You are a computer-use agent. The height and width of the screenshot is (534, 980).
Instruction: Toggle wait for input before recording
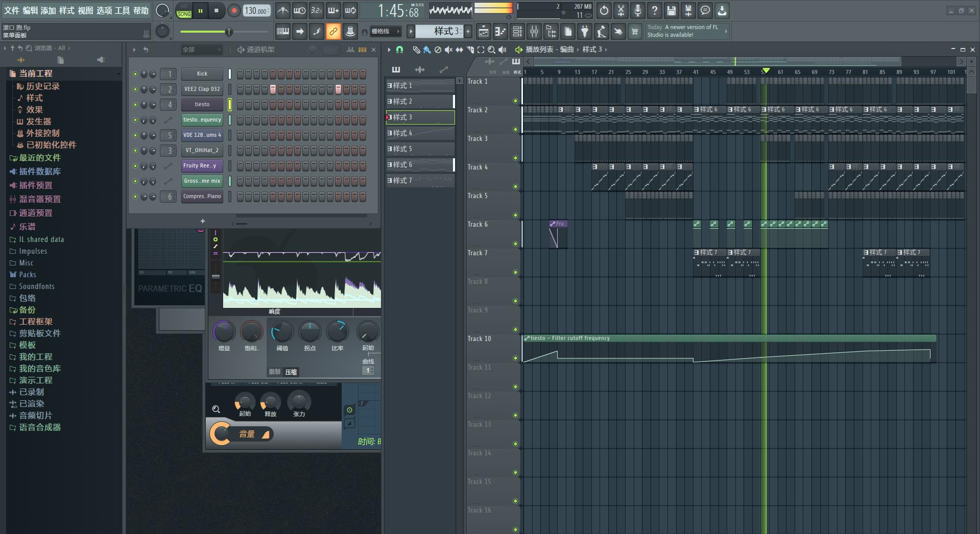[300, 10]
